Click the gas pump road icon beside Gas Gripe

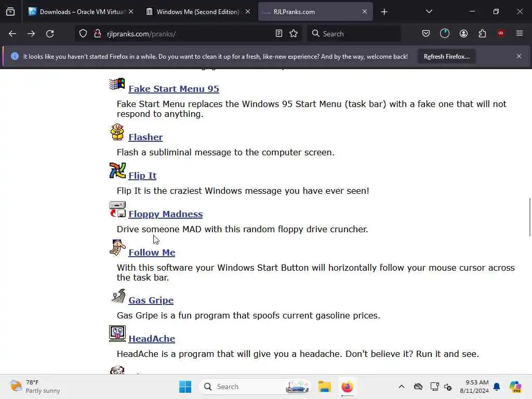coord(118,296)
